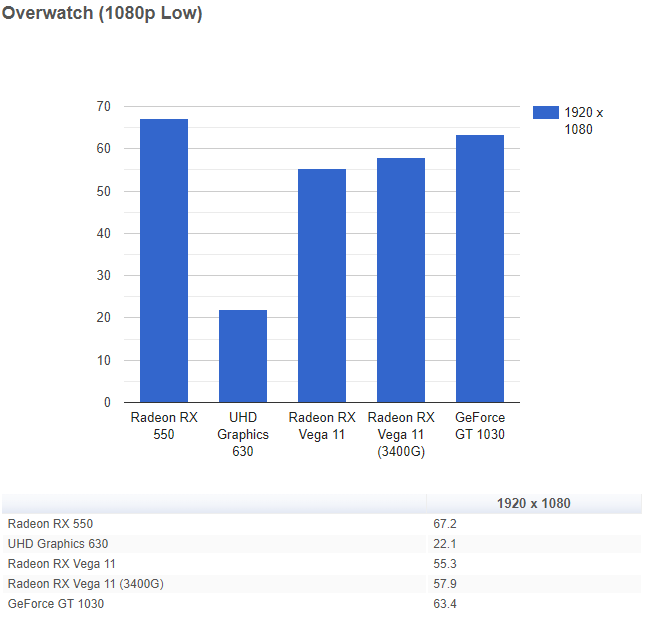Click the 10 y-axis tick label
This screenshot has height=629, width=646.
tap(104, 360)
